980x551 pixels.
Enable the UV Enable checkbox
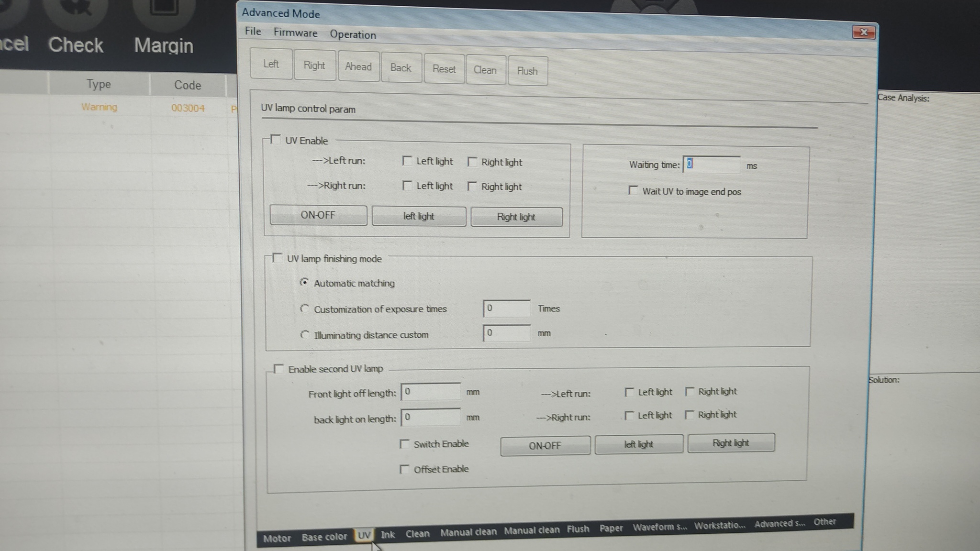click(276, 139)
